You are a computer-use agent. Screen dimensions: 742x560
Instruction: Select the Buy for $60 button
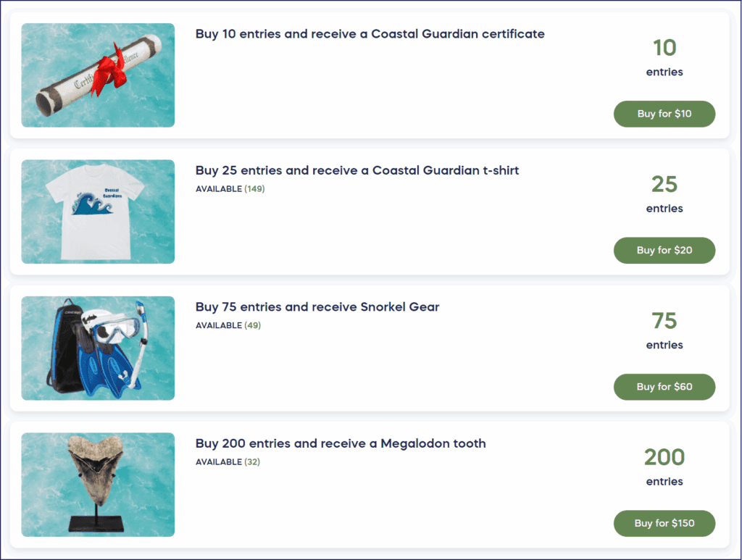point(664,387)
